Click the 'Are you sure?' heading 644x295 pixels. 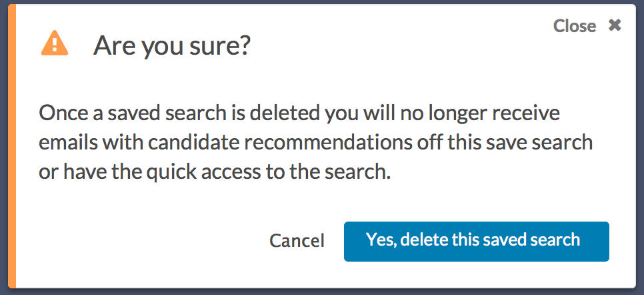coord(172,45)
